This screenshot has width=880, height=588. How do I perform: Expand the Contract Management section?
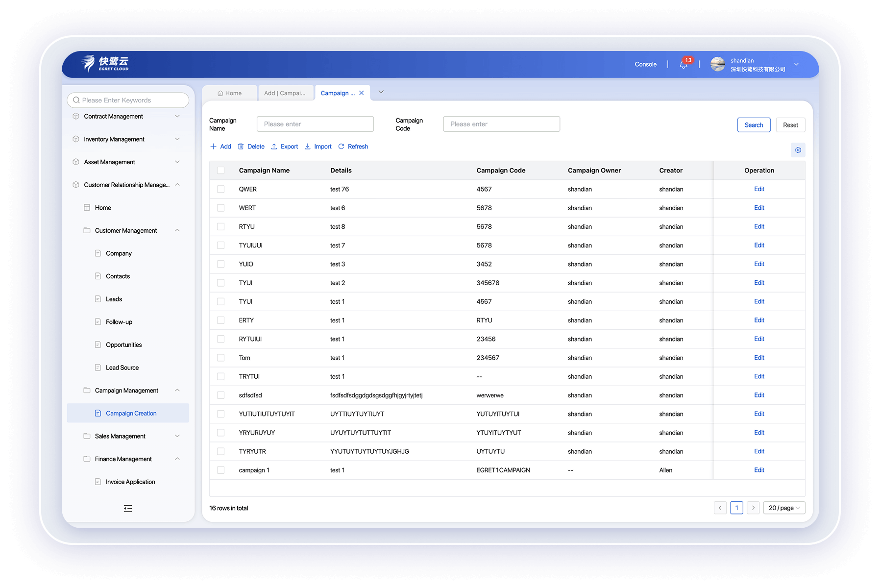(x=177, y=116)
